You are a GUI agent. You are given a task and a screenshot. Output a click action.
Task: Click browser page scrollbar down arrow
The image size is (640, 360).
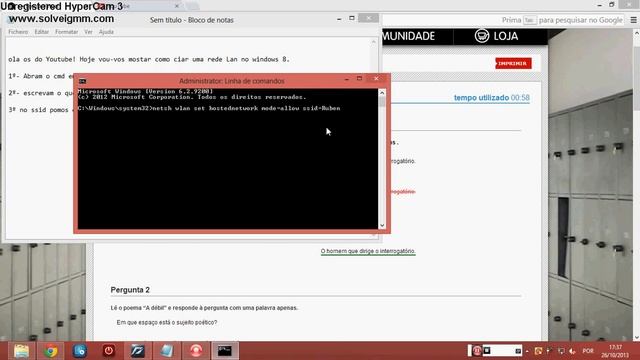[x=636, y=338]
